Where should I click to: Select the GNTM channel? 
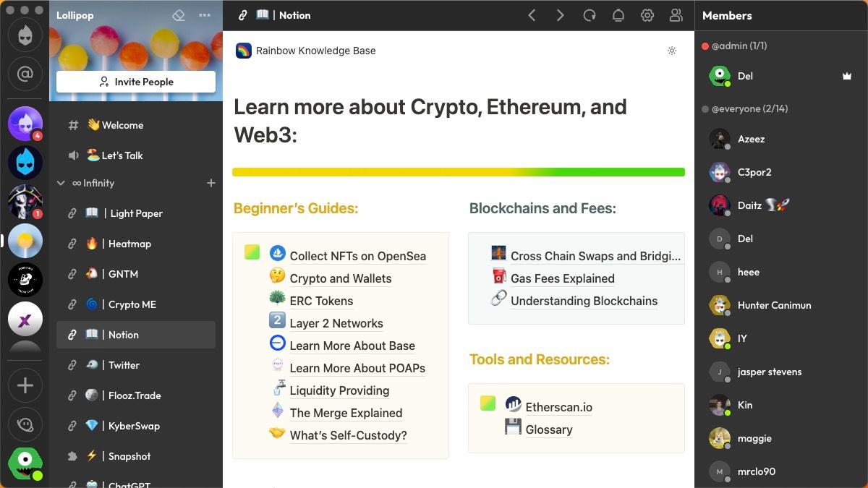136,274
